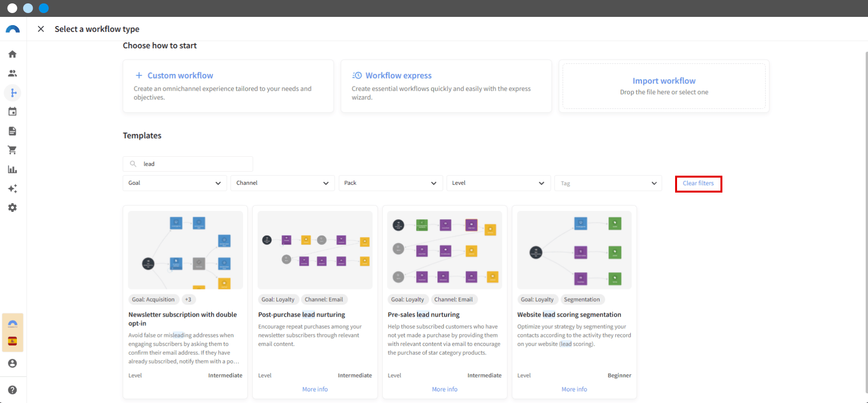Click 'Channel: Email' tag on Pre-sales card
Image resolution: width=868 pixels, height=403 pixels.
click(x=453, y=300)
